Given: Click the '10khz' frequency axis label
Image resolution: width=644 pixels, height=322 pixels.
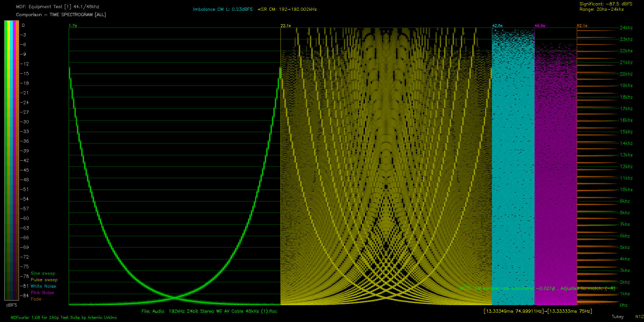Looking at the screenshot, I should (626, 190).
